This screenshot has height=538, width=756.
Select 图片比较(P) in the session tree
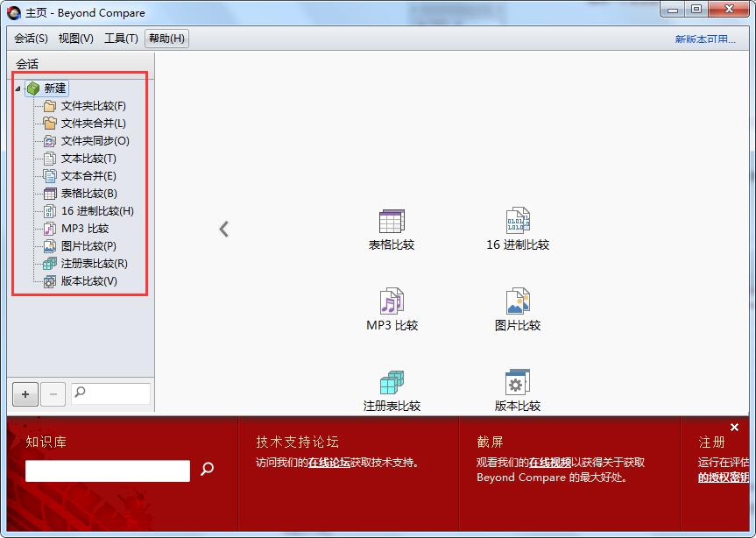tap(88, 246)
